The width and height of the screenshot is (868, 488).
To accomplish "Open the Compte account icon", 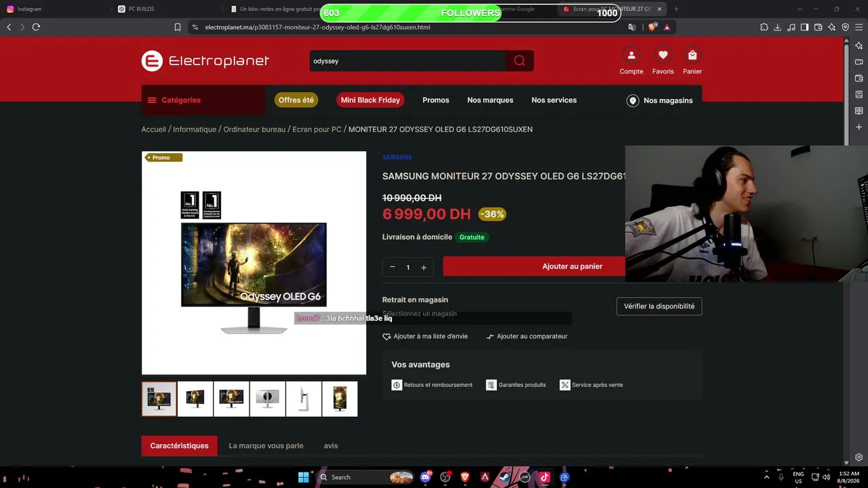I will point(631,55).
